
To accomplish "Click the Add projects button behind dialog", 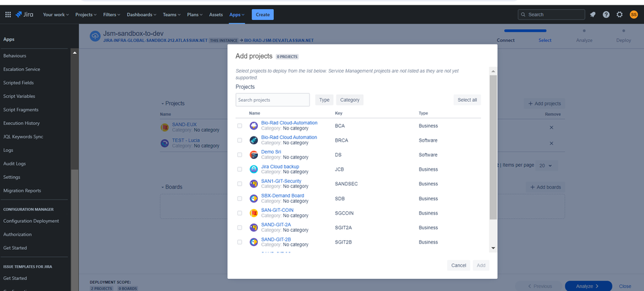I will [544, 104].
